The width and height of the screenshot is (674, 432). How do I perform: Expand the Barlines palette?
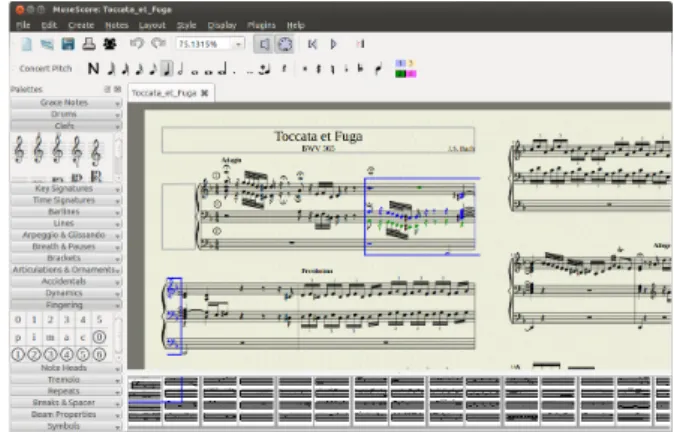[66, 212]
